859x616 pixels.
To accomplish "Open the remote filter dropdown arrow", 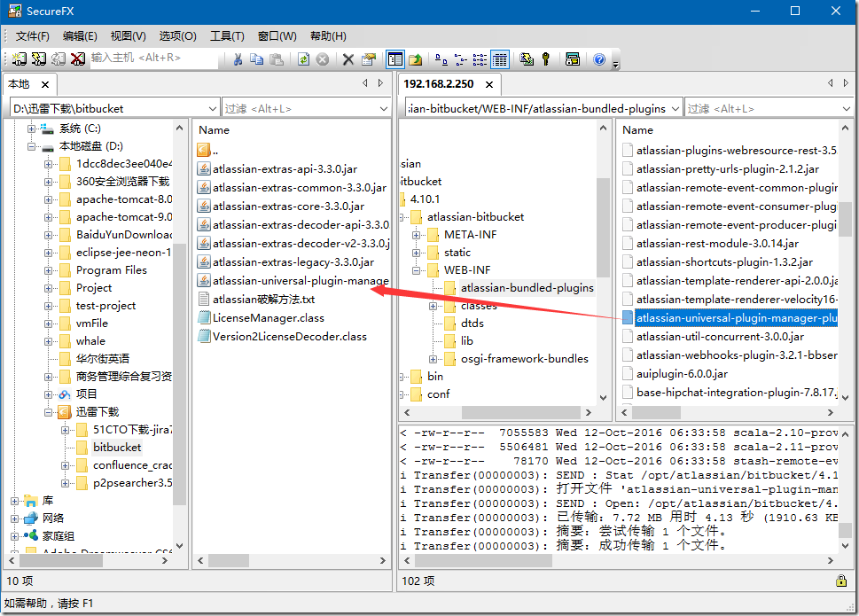I will point(847,109).
